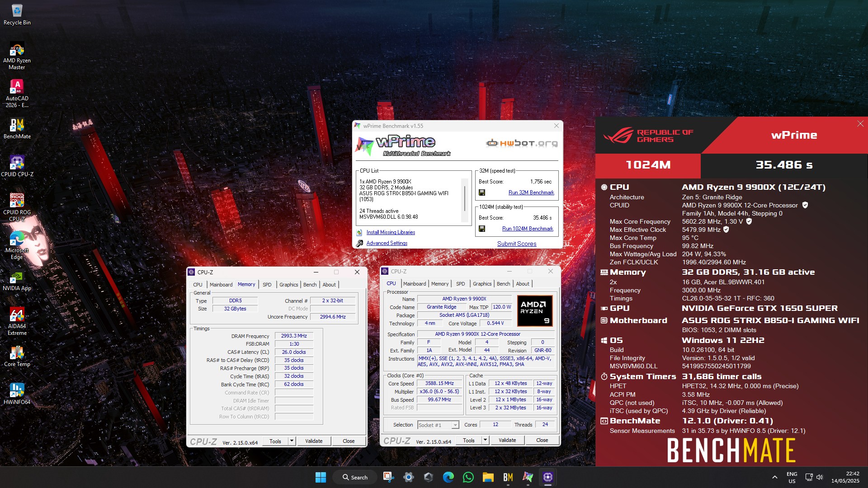This screenshot has width=868, height=488.
Task: Click Install Missing Libraries link
Action: click(391, 232)
